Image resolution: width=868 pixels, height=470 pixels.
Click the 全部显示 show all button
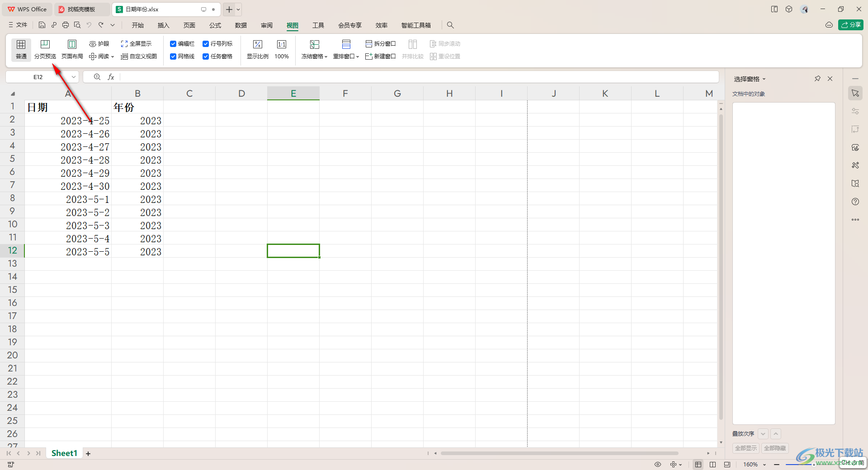pyautogui.click(x=745, y=448)
